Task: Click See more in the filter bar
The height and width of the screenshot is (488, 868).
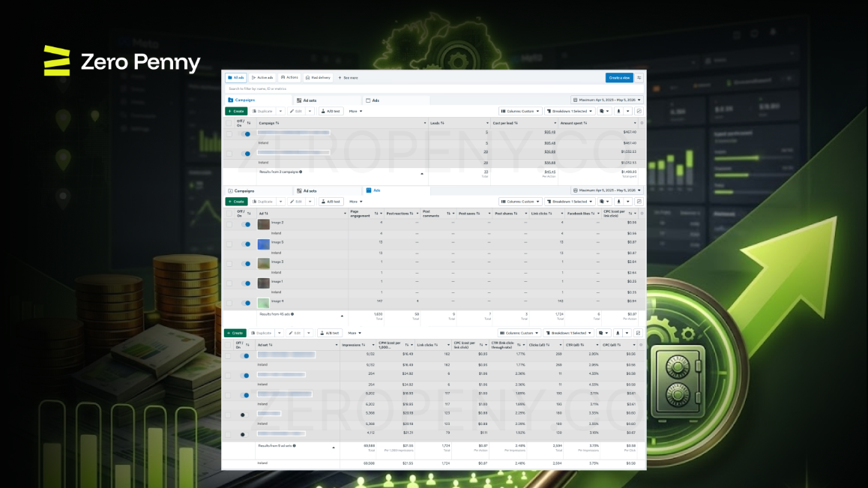Action: tap(349, 77)
